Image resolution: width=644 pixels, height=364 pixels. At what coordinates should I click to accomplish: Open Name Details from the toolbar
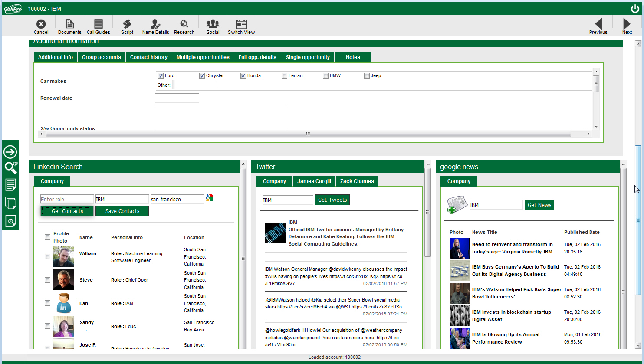[156, 26]
